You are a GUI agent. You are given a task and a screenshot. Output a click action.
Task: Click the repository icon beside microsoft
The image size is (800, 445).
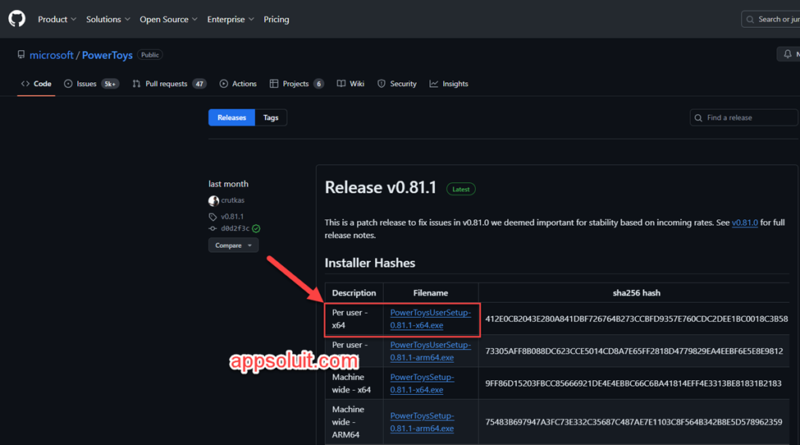(21, 55)
